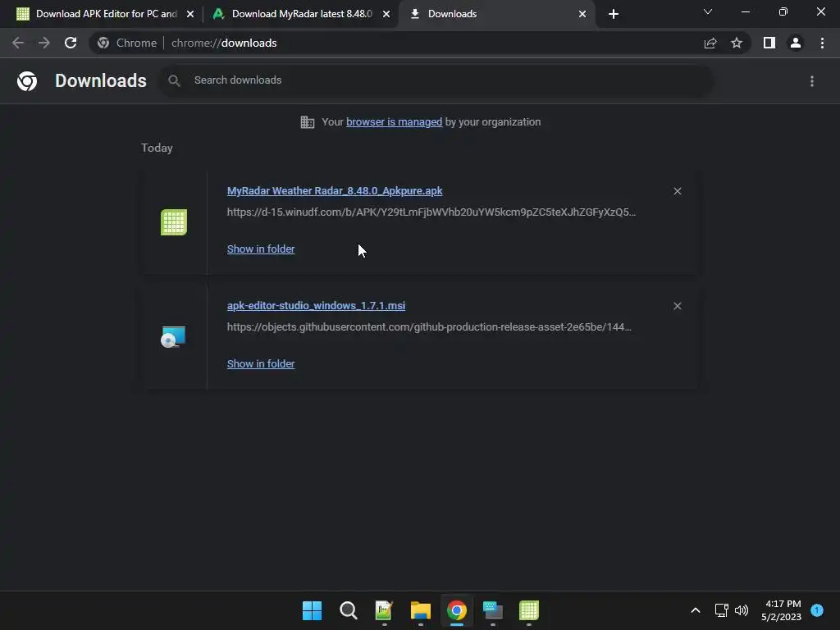Click the Today date heading
The image size is (840, 630).
pos(157,148)
